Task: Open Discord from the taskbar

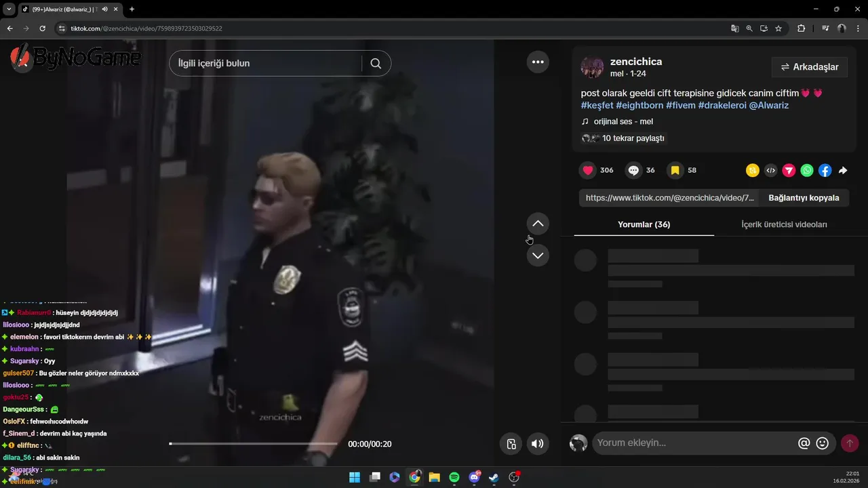Action: [474, 477]
